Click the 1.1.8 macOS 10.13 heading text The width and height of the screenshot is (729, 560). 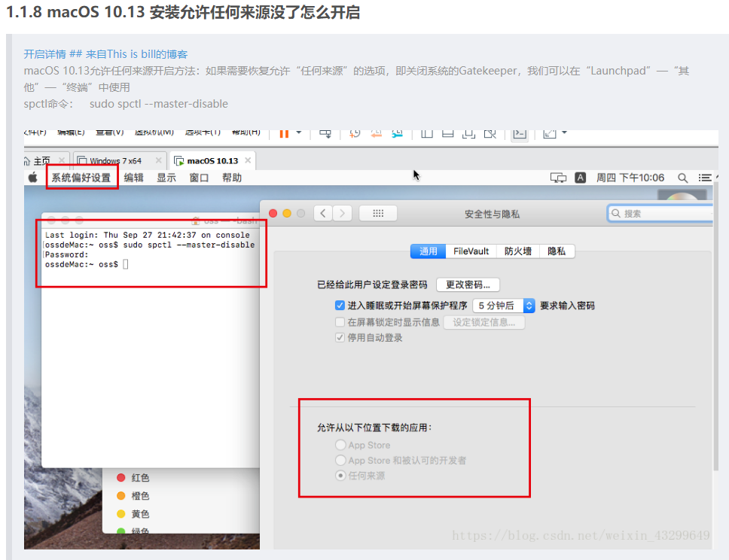[x=183, y=12]
